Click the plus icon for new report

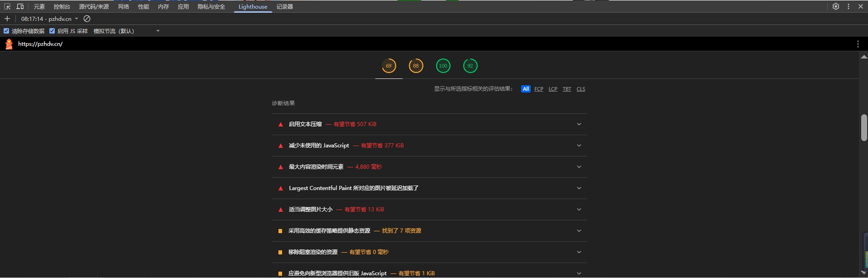pos(7,19)
